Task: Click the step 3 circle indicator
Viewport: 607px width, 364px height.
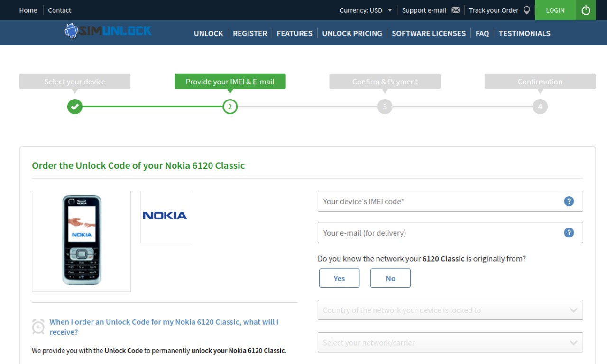Action: [x=385, y=107]
